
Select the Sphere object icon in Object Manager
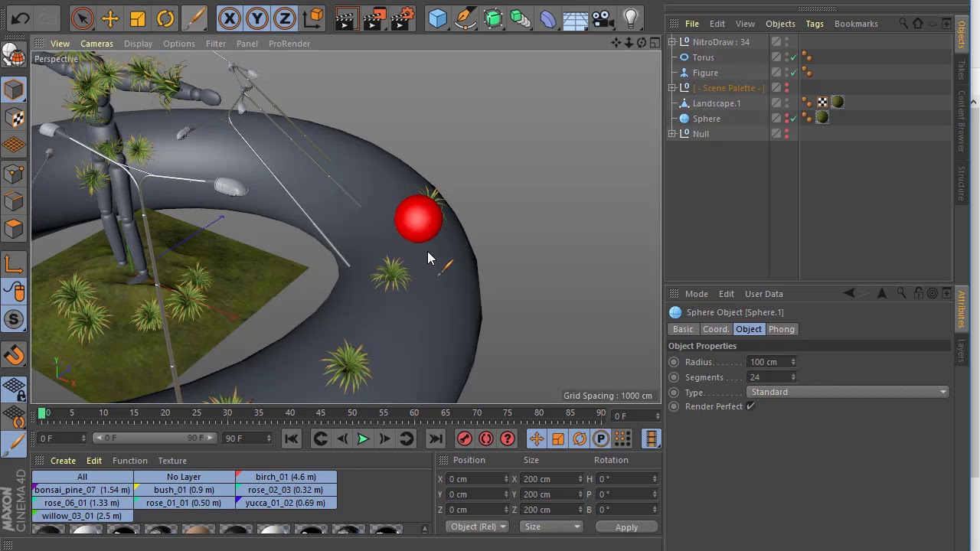coord(684,118)
